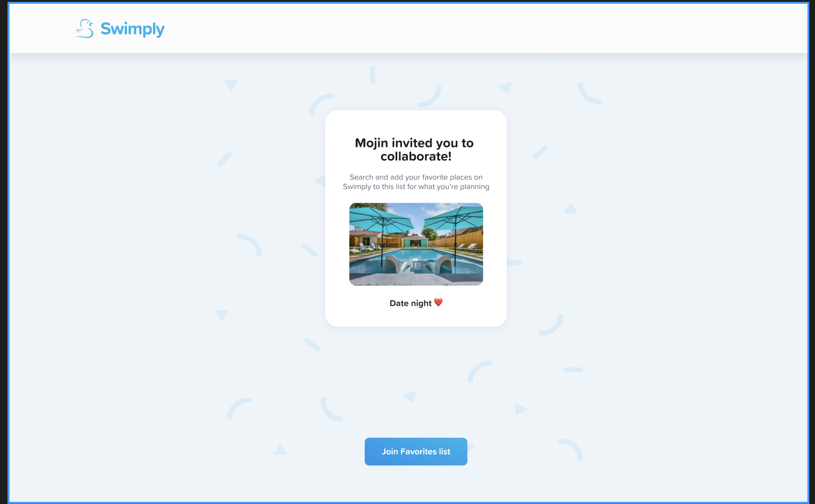Click the Join Favorites list button
The height and width of the screenshot is (504, 815).
pyautogui.click(x=416, y=451)
